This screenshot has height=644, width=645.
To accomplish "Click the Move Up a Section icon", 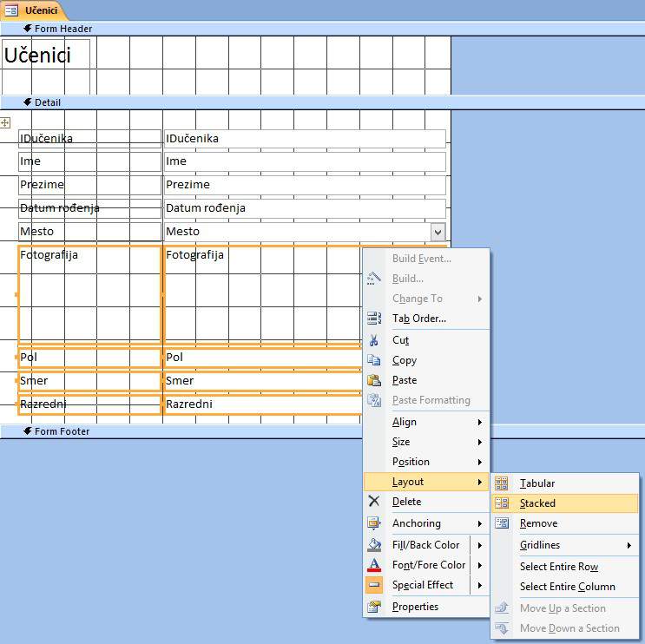I will tap(501, 608).
